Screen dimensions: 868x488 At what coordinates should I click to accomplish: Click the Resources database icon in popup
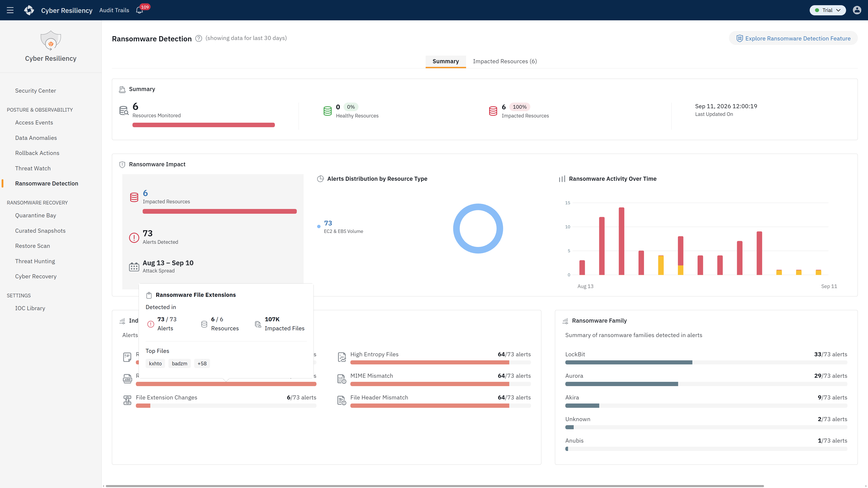[x=204, y=324]
